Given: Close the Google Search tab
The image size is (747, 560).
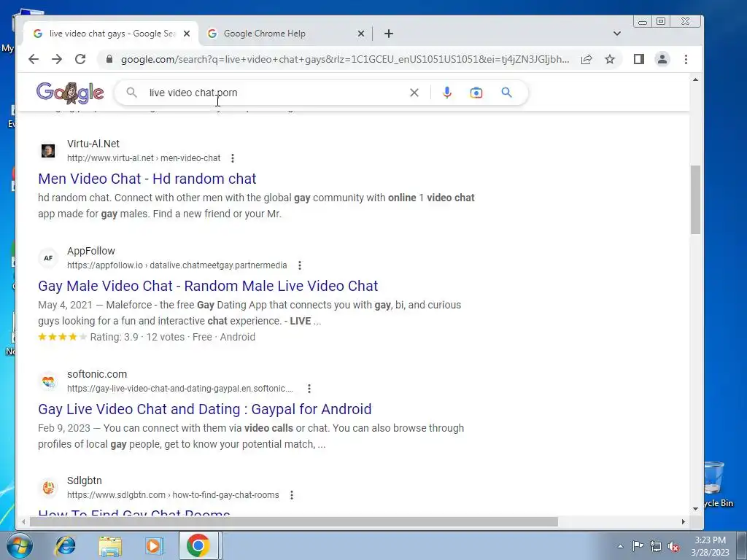Looking at the screenshot, I should coord(187,34).
